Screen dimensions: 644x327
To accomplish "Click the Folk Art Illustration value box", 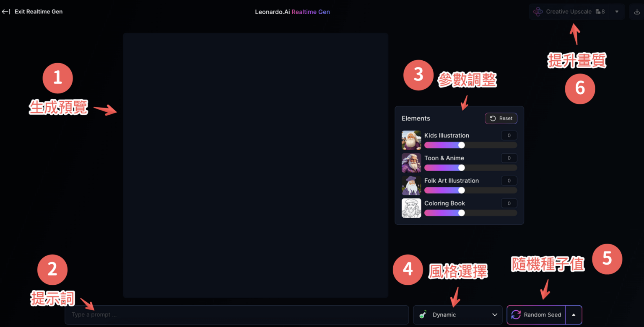I will click(509, 180).
